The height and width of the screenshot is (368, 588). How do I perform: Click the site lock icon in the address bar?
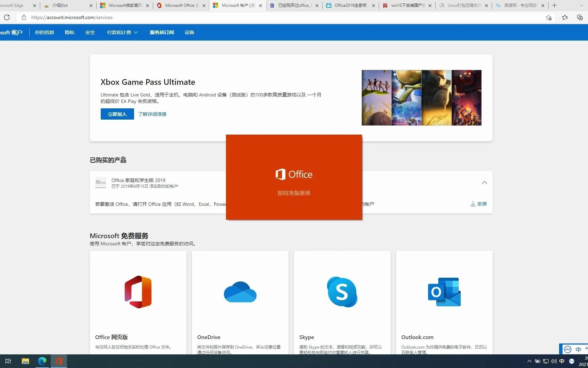click(24, 17)
